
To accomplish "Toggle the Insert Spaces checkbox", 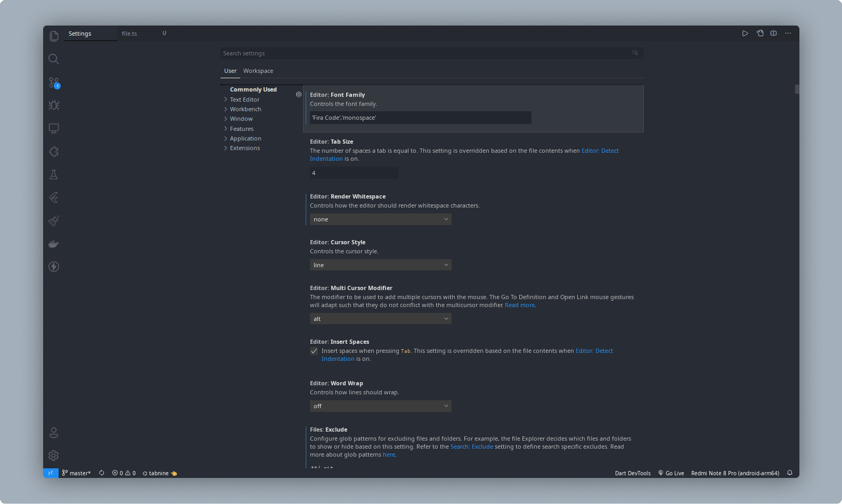I will pos(314,351).
